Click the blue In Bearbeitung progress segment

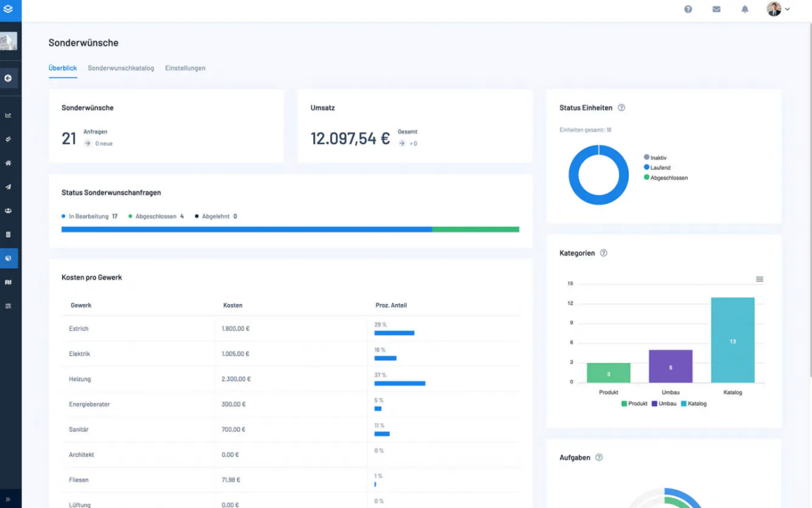click(246, 229)
